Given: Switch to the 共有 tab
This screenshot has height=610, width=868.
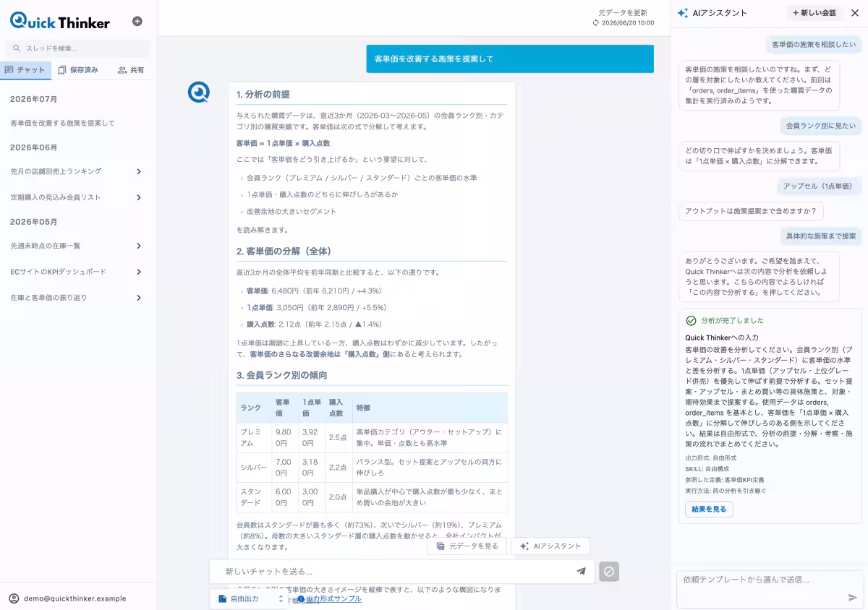Looking at the screenshot, I should (130, 70).
